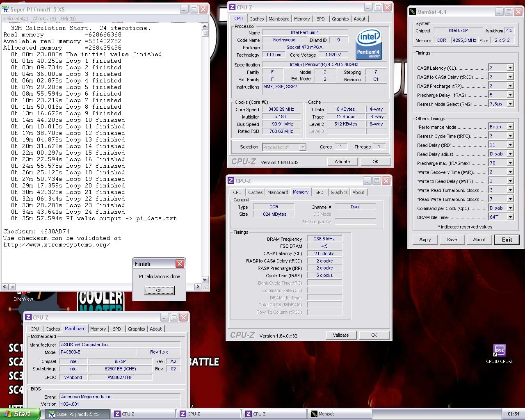
Task: Click OK in Finish dialog
Action: click(x=159, y=290)
